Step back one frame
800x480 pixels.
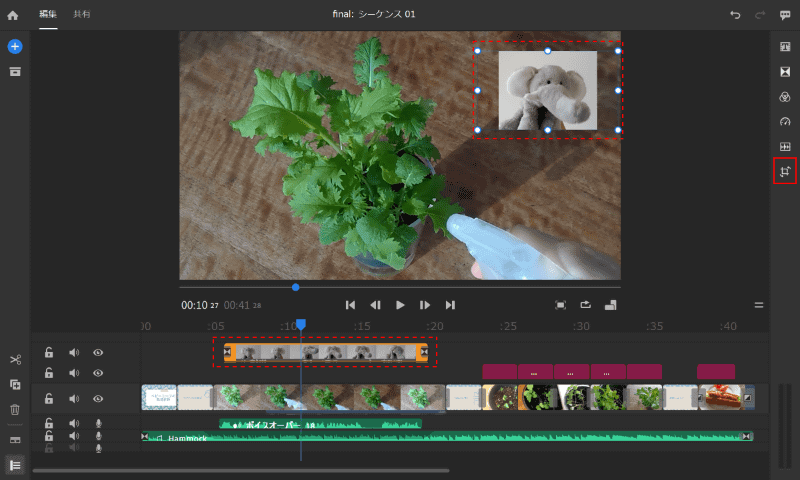click(x=375, y=305)
